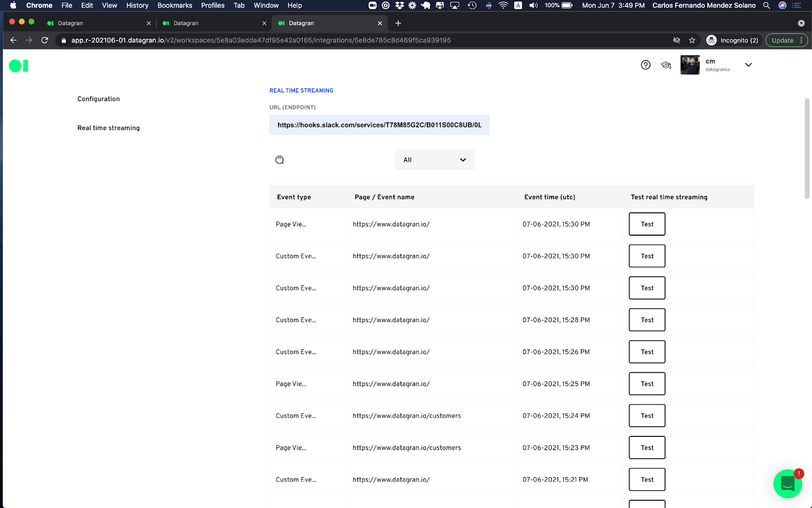Switch to the second Datagran tab
This screenshot has height=508, width=812.
tap(214, 23)
